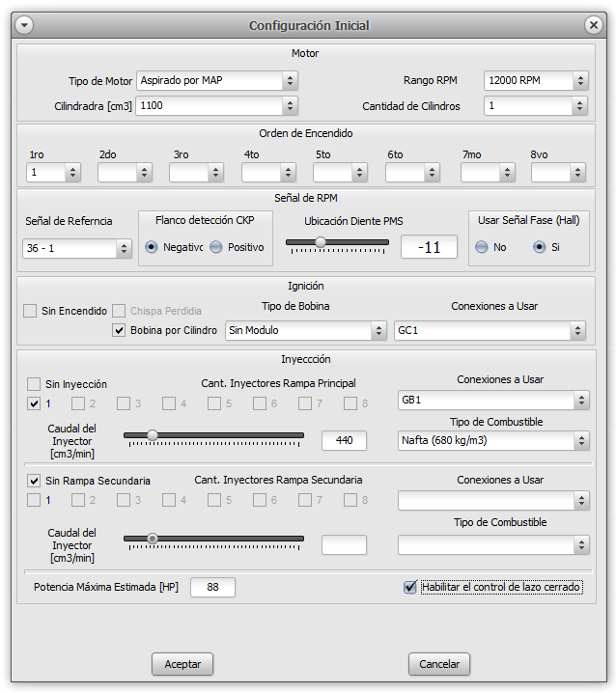Open secondary rail Tipo de Combustible dropdown
616x693 pixels.
(493, 545)
